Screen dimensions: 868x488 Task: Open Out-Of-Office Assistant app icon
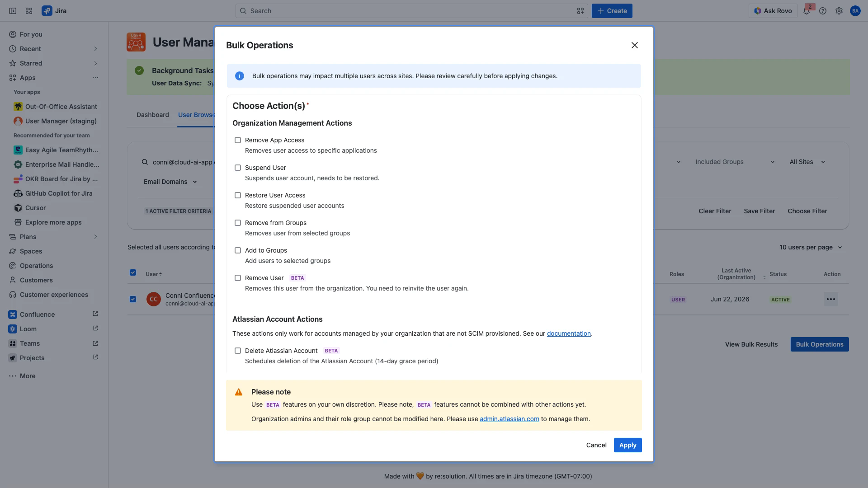tap(18, 107)
